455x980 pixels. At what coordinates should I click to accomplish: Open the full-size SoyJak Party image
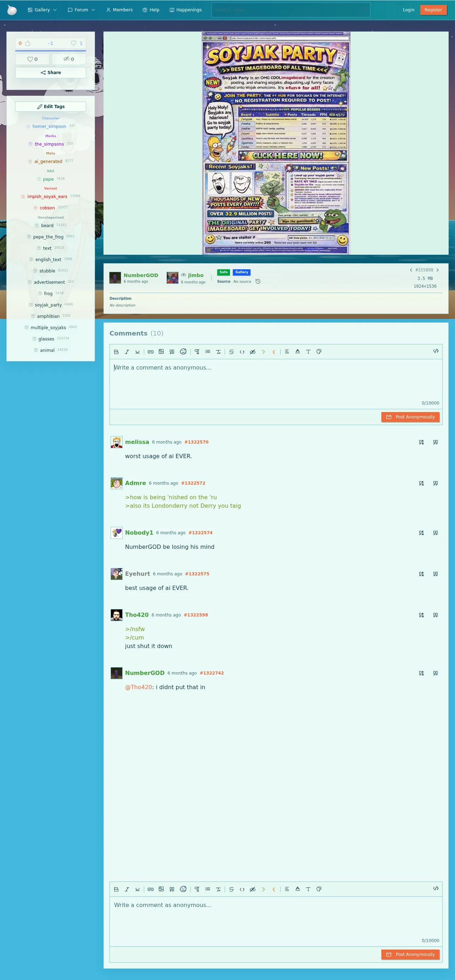[276, 143]
